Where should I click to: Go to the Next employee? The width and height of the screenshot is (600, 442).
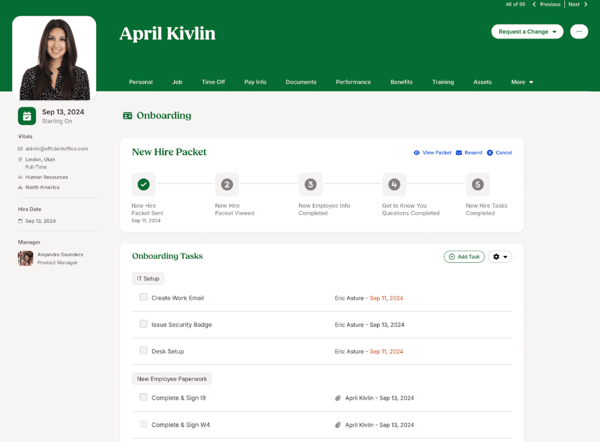(578, 4)
